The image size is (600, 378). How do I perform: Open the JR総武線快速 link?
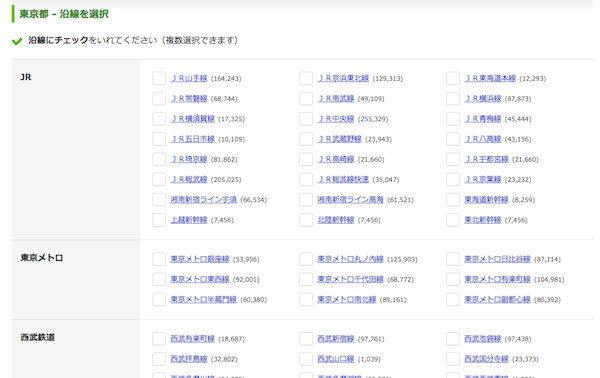point(343,179)
